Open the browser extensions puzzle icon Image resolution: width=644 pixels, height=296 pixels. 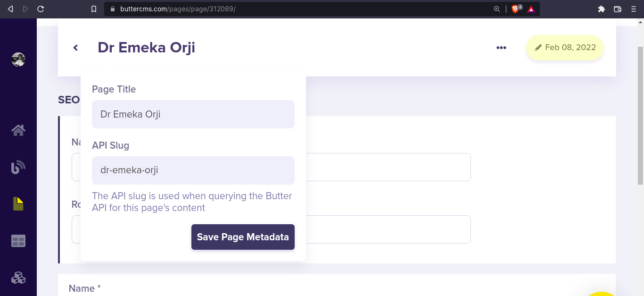click(x=601, y=9)
